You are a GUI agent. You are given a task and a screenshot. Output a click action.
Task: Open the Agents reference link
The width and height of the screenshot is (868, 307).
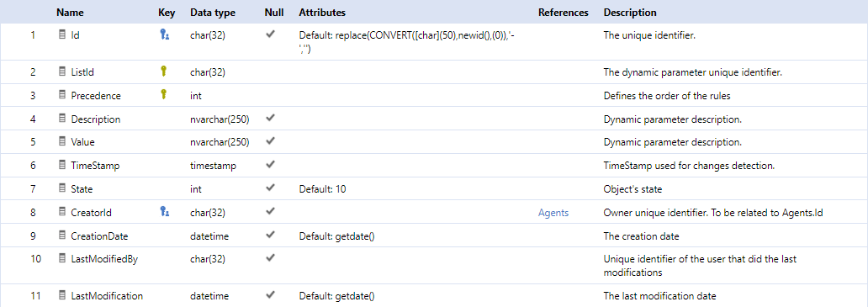[553, 213]
